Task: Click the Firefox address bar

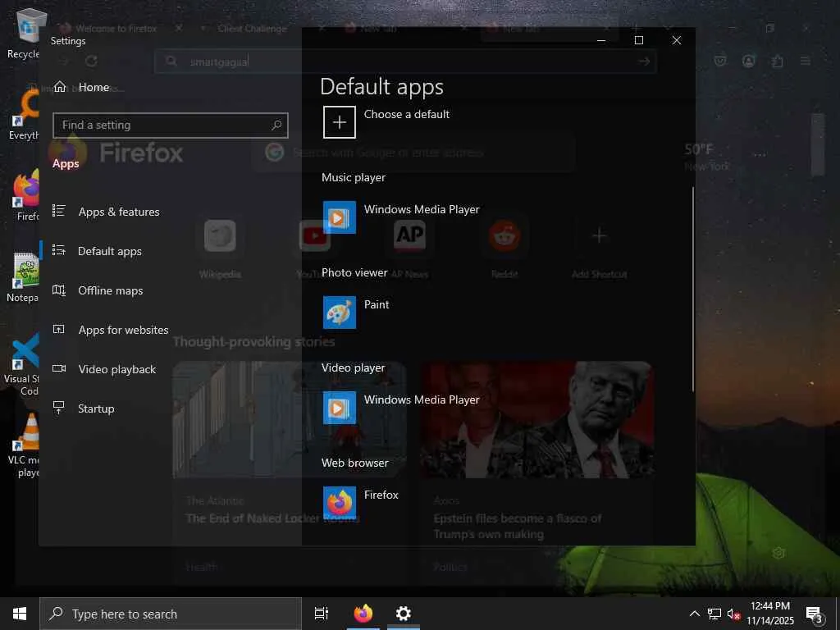Action: [405, 62]
